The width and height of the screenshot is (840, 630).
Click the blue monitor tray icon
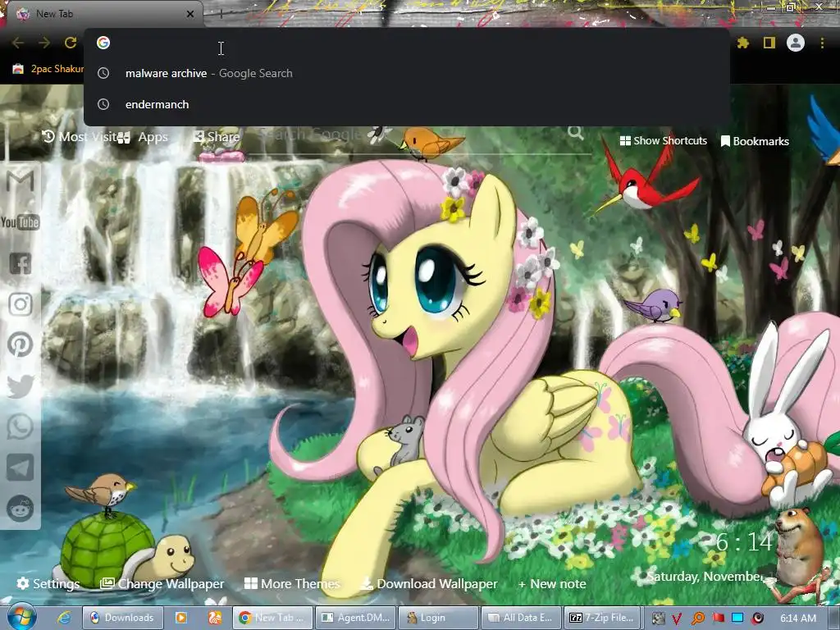coord(737,619)
